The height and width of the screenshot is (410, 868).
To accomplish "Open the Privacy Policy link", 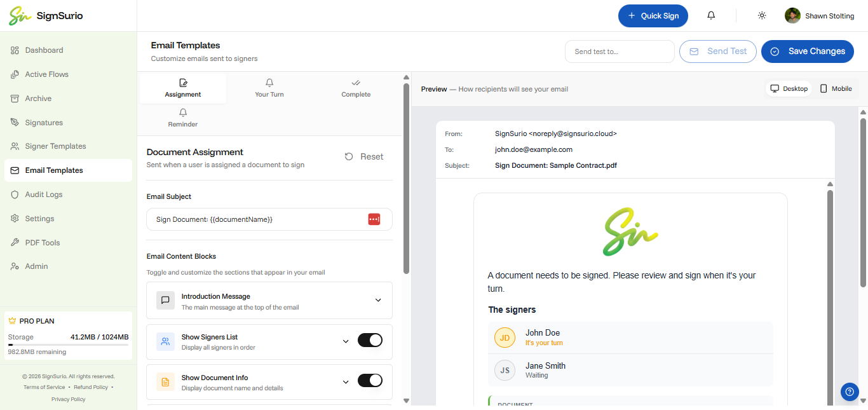I will click(69, 399).
